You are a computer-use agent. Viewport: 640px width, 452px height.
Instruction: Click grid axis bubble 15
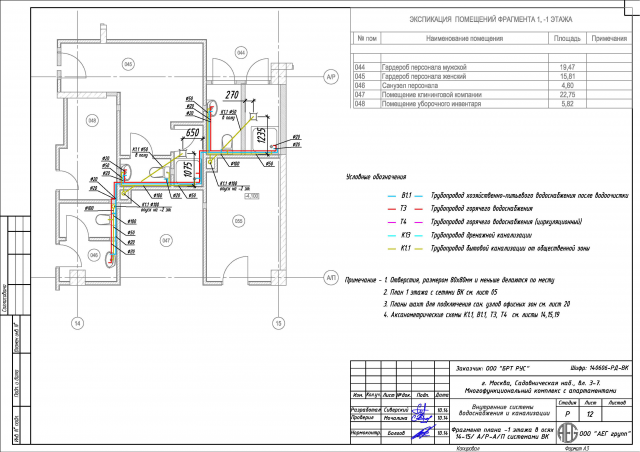278,323
